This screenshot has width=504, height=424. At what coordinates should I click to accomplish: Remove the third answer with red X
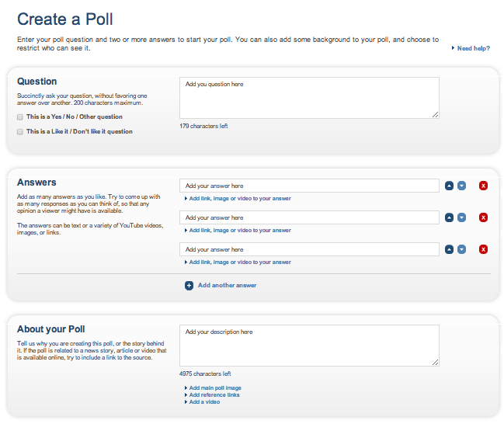coord(483,249)
